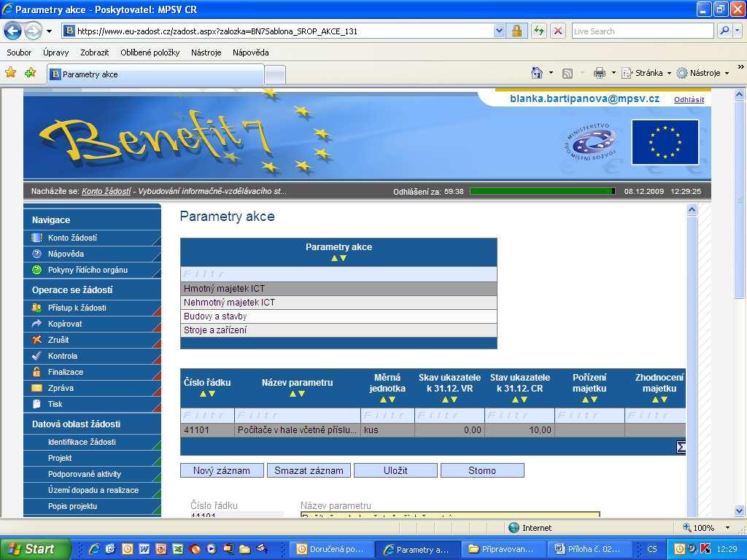This screenshot has height=560, width=747.
Task: Click the padlock security icon in address bar
Action: click(x=516, y=31)
